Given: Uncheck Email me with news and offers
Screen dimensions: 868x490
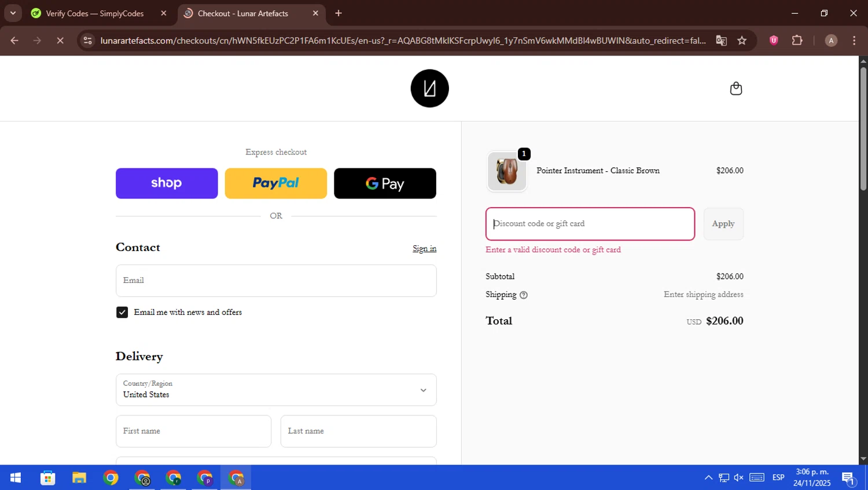Looking at the screenshot, I should tap(122, 312).
